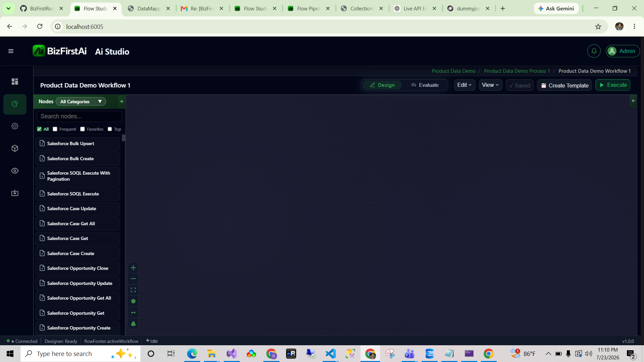Viewport: 644px width, 362px height.
Task: Click the connection dots canvas control
Action: (133, 312)
